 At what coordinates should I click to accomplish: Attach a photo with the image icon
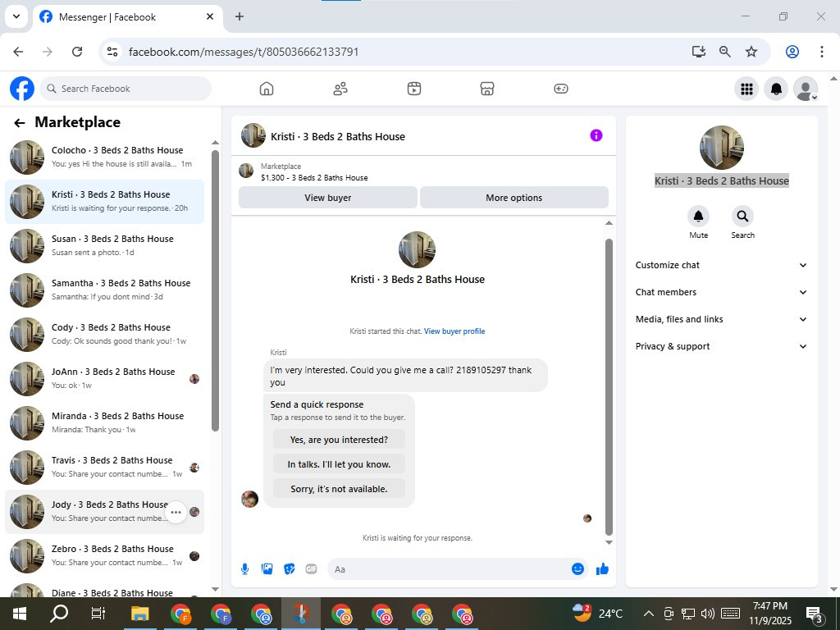tap(267, 569)
